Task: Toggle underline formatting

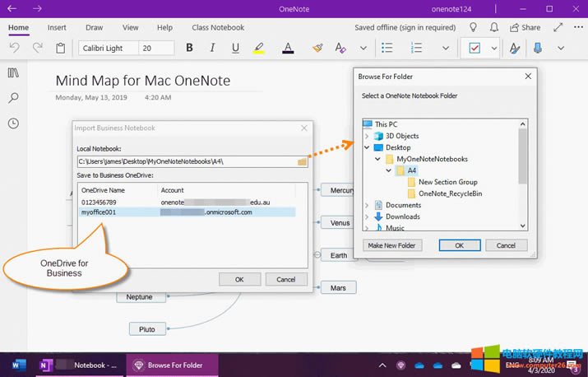Action: [236, 49]
